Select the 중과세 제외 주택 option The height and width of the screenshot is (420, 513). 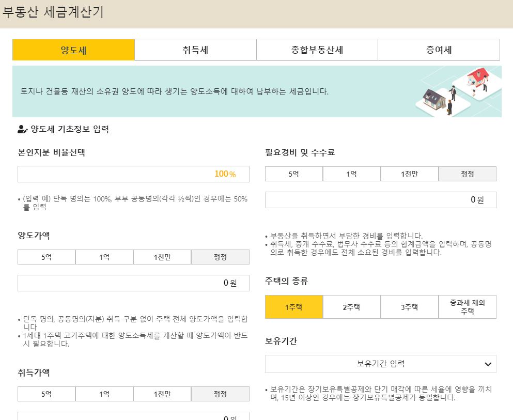click(x=468, y=307)
